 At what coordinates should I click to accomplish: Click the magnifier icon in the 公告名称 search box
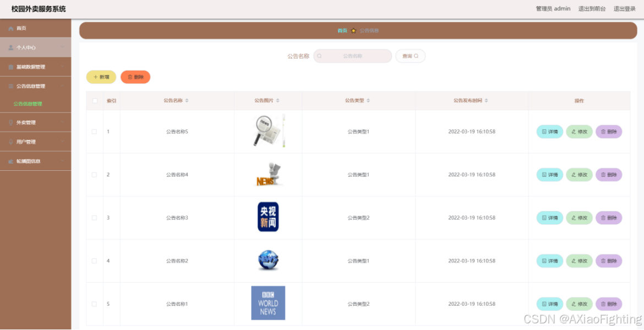[320, 56]
